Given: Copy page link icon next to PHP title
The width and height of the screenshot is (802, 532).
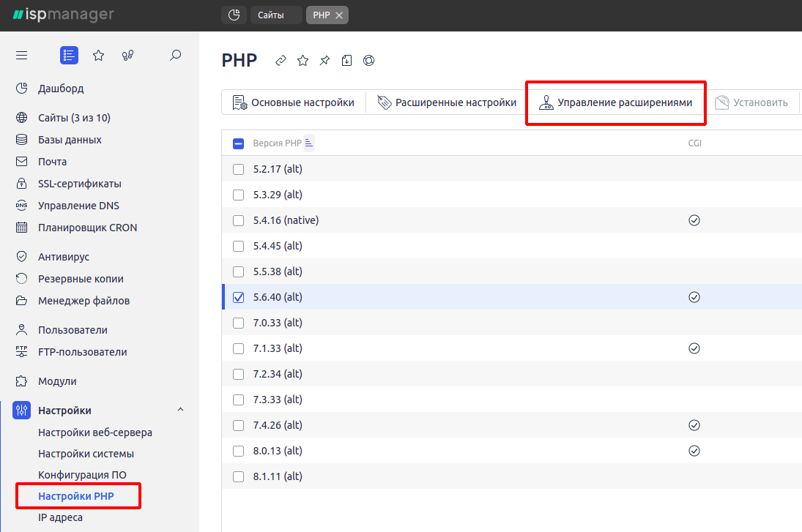Looking at the screenshot, I should [281, 61].
